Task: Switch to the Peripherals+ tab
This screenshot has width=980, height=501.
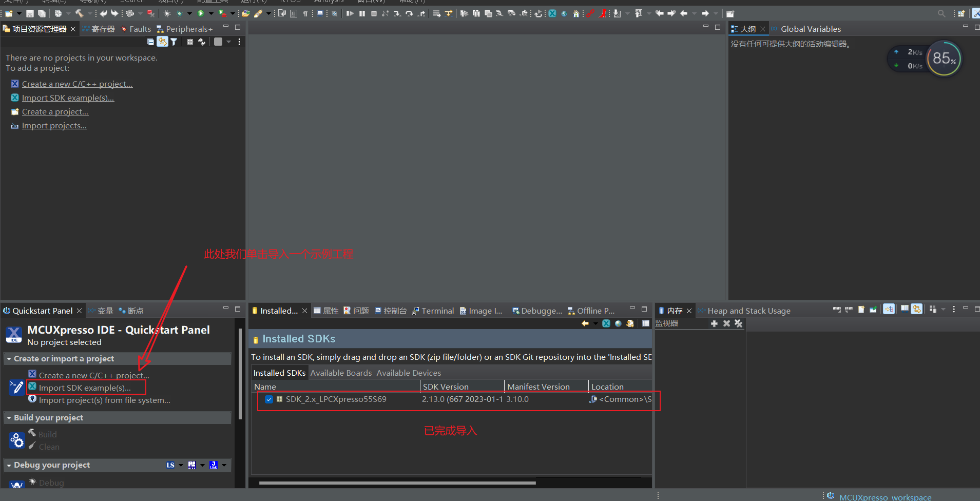Action: 184,29
